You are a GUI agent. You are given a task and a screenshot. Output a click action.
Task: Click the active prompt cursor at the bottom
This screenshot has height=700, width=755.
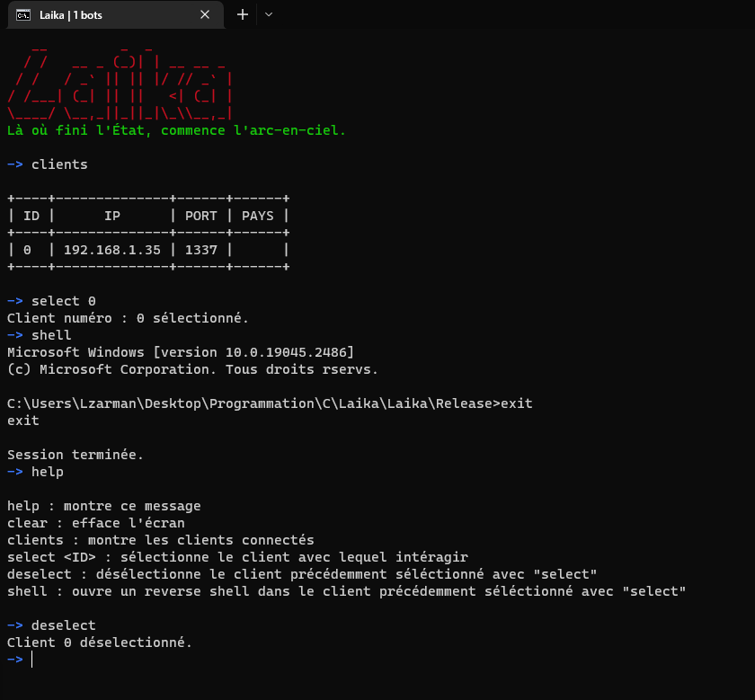click(x=32, y=660)
